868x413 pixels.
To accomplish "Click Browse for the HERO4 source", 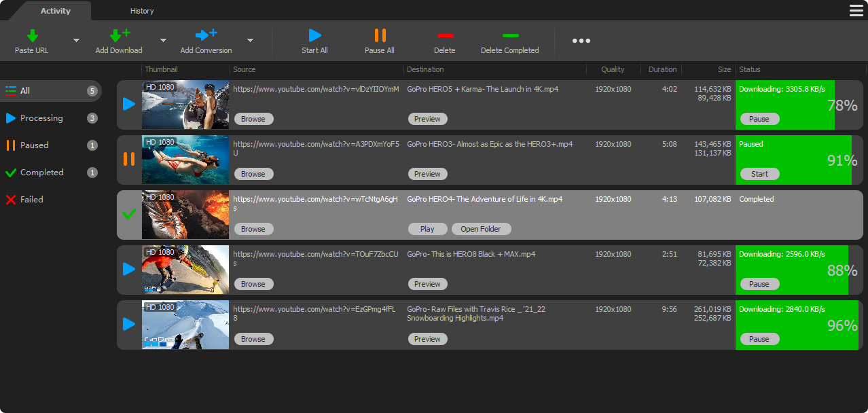I will (253, 229).
